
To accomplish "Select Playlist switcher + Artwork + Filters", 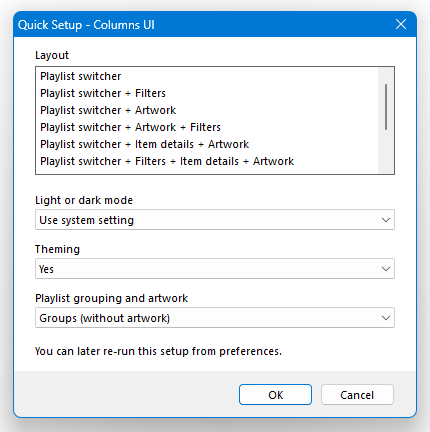I will [x=209, y=127].
